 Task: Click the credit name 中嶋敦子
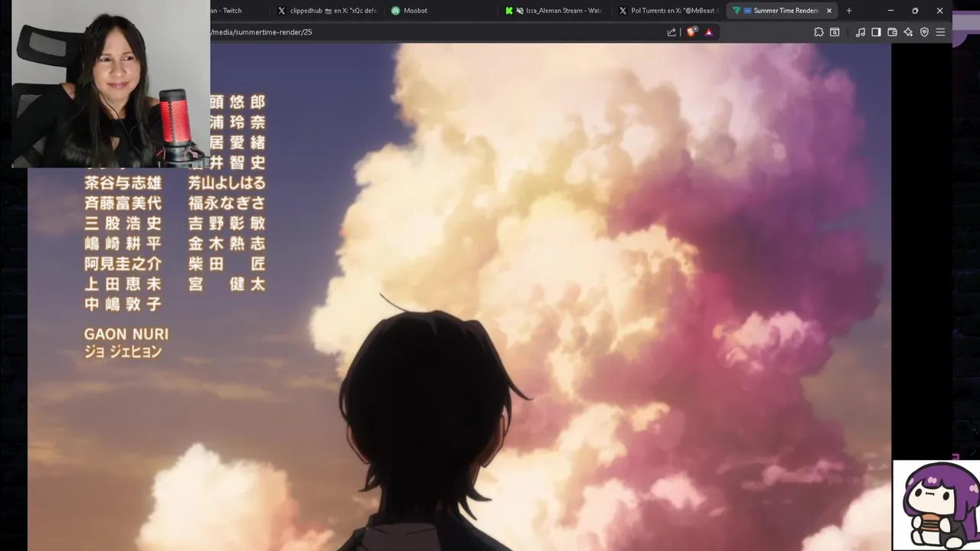(123, 304)
